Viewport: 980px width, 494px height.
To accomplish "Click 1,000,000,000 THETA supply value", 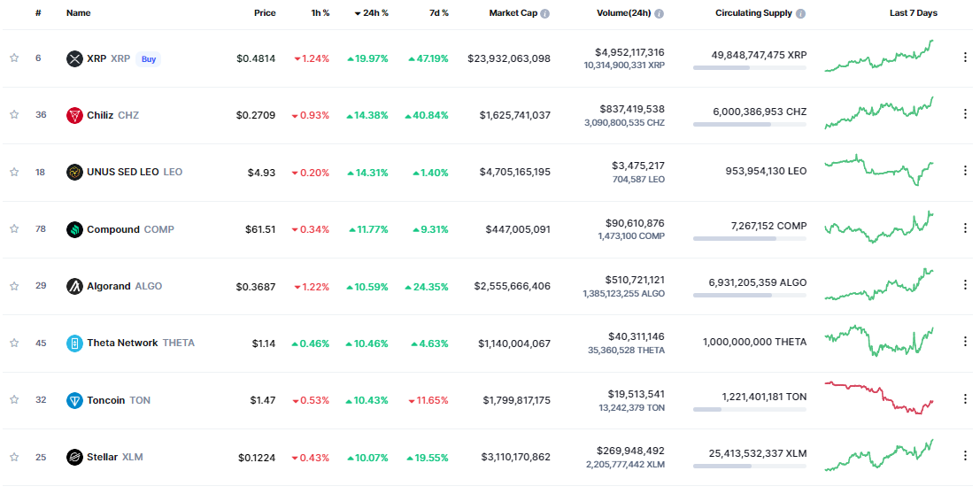I will pyautogui.click(x=754, y=342).
